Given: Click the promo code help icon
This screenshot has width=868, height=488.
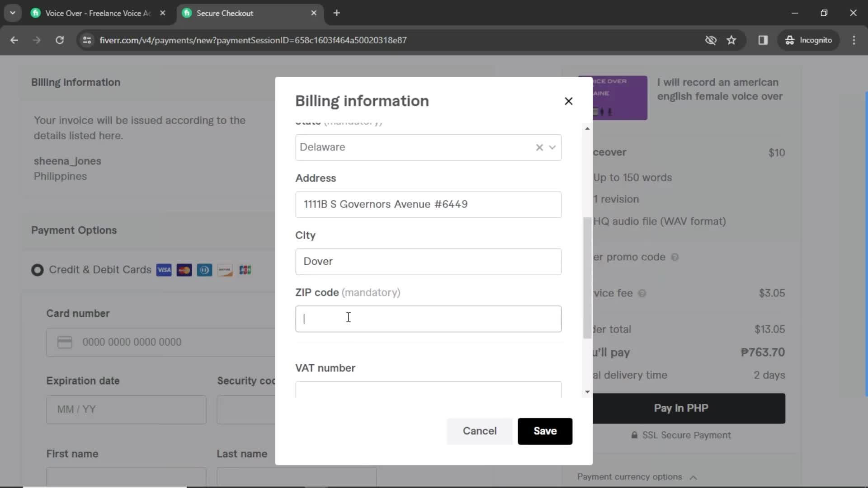Looking at the screenshot, I should [675, 258].
